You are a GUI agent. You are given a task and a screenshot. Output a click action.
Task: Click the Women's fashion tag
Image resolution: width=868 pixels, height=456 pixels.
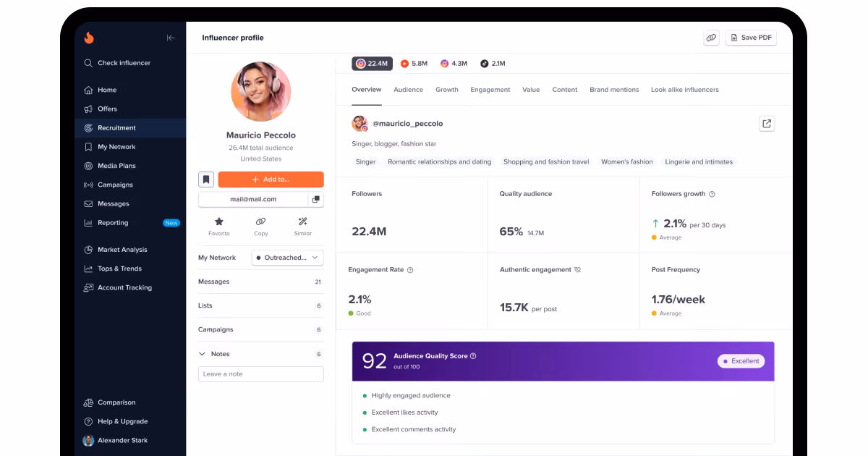tap(627, 162)
